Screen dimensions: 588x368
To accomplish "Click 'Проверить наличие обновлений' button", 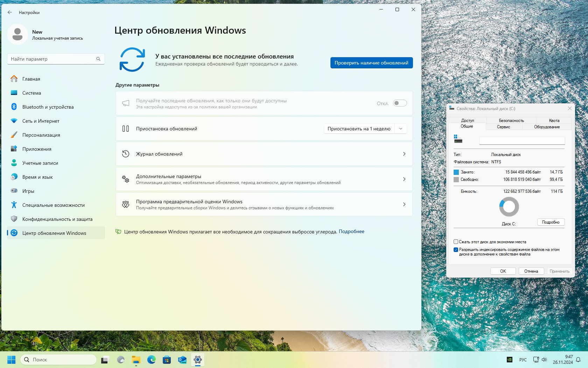I will coord(371,63).
